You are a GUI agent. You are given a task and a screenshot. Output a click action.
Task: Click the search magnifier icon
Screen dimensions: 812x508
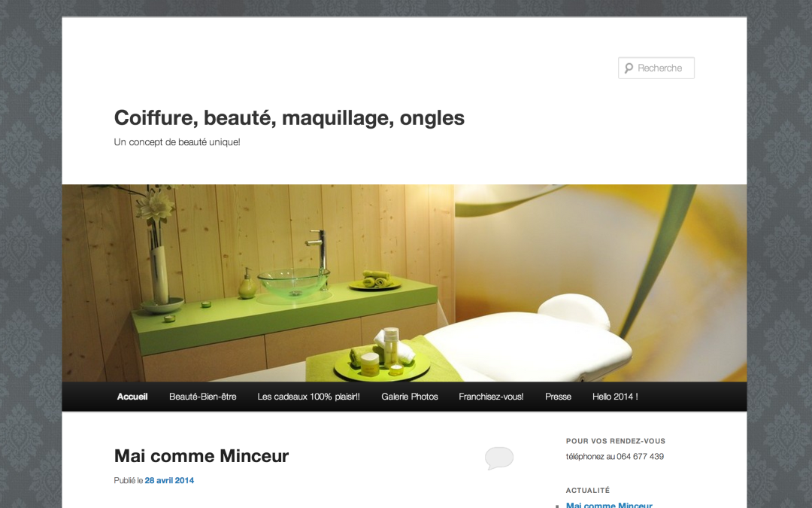click(629, 68)
